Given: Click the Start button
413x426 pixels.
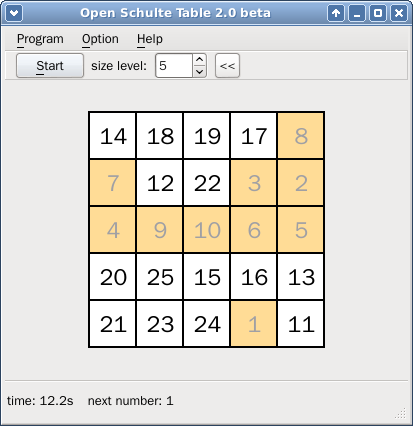Looking at the screenshot, I should [x=50, y=66].
